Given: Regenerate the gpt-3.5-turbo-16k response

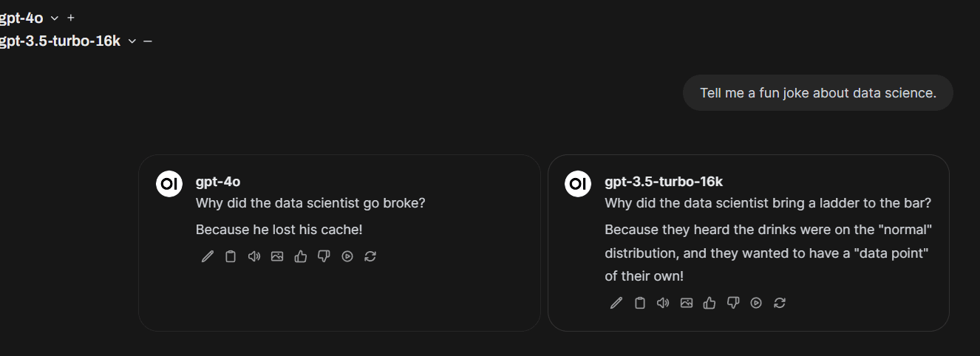Looking at the screenshot, I should tap(780, 303).
